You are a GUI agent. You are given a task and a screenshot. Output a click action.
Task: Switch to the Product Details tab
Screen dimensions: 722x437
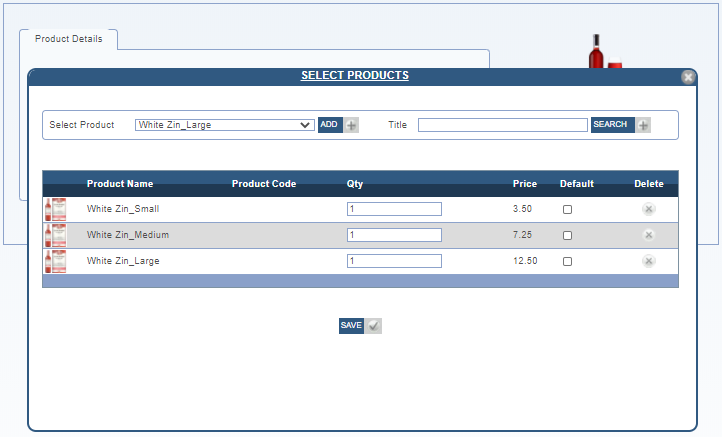(68, 39)
